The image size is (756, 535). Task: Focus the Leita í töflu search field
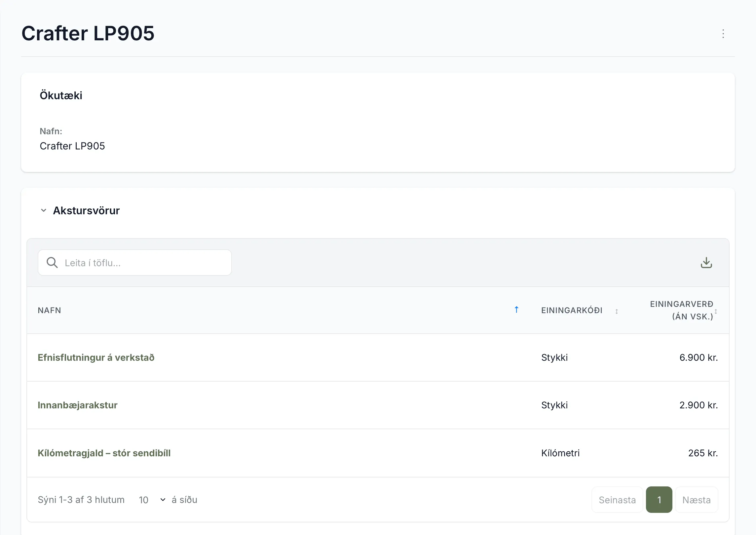(135, 263)
